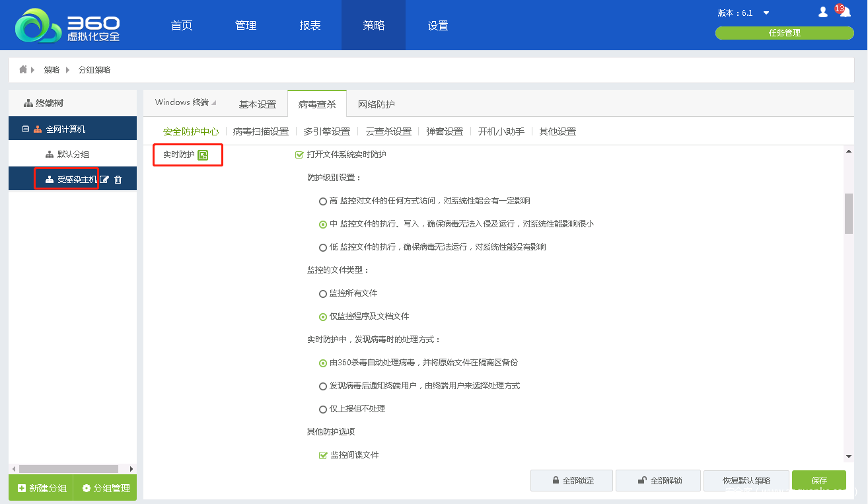
Task: Click the home icon in the breadcrumb
Action: [x=23, y=69]
